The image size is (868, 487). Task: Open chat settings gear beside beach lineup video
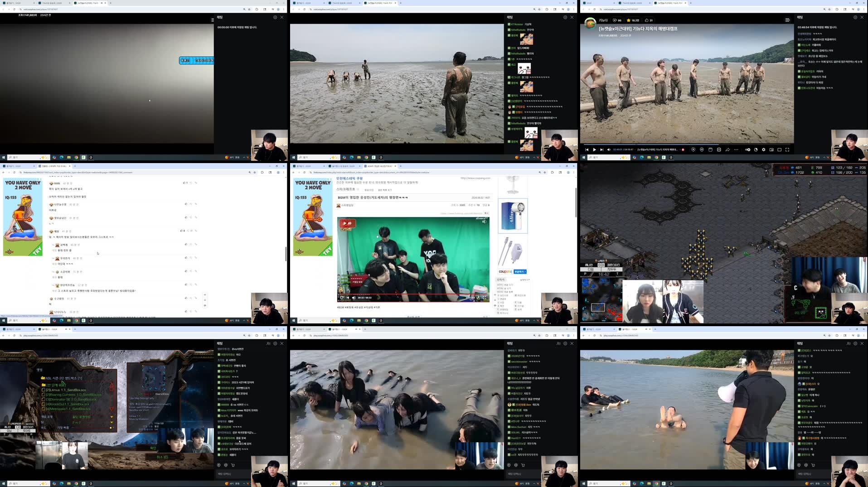855,17
